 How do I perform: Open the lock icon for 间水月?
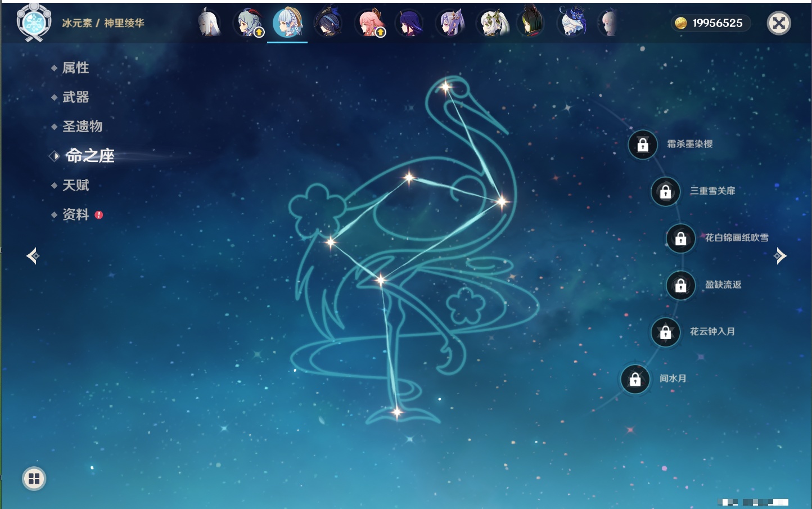coord(635,379)
